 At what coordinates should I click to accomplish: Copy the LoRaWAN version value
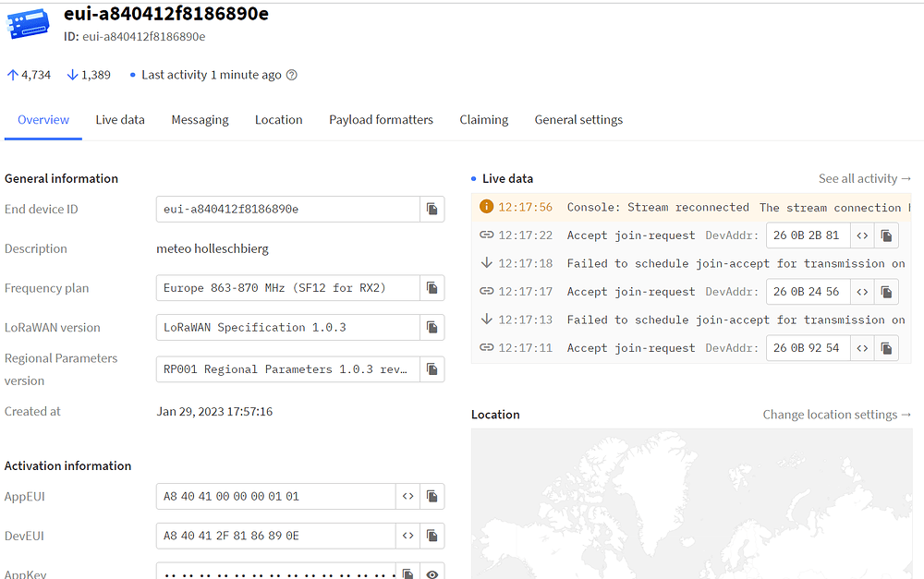(432, 328)
